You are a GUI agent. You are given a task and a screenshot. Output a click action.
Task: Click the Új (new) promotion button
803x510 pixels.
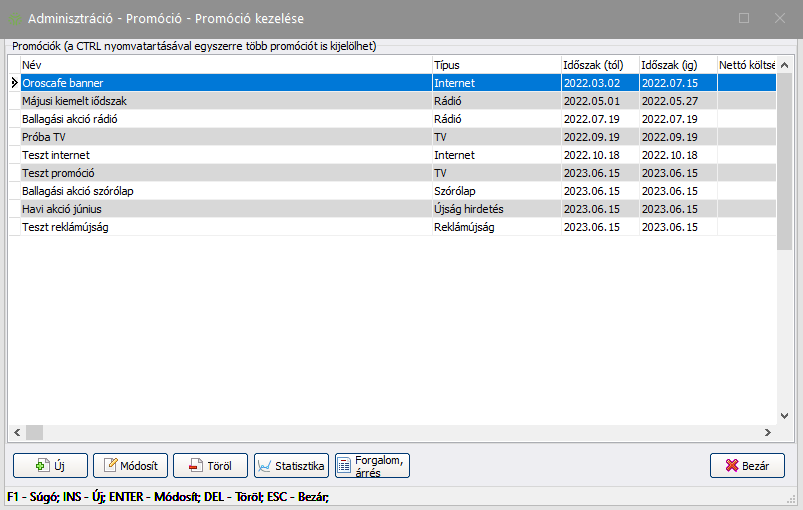[50, 466]
